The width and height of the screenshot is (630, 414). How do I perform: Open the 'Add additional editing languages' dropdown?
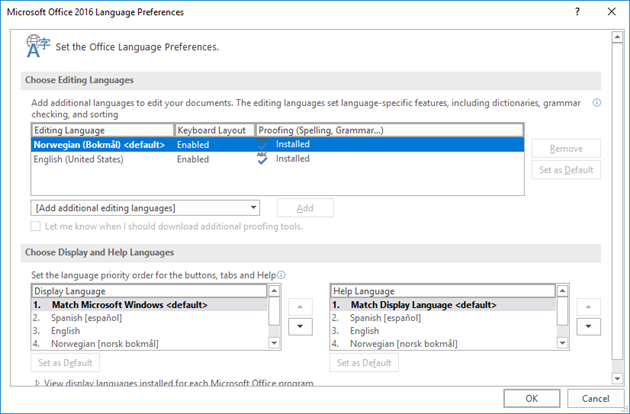click(145, 208)
